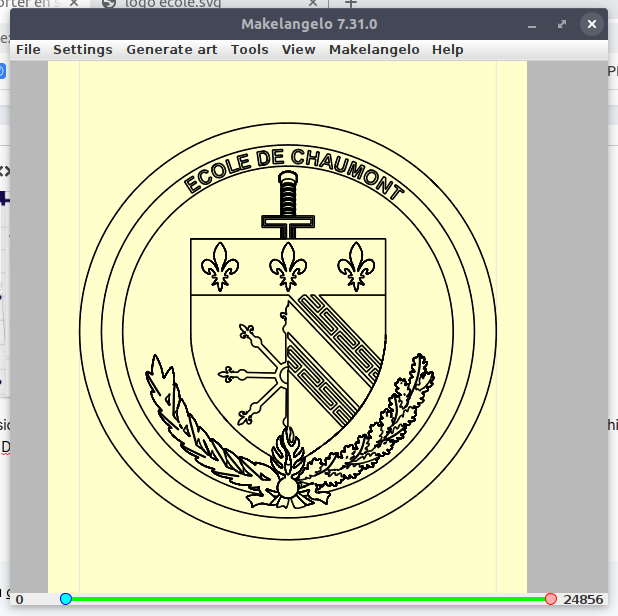Viewport: 618px width, 616px height.
Task: Open the Makelangelo menu
Action: coord(374,50)
